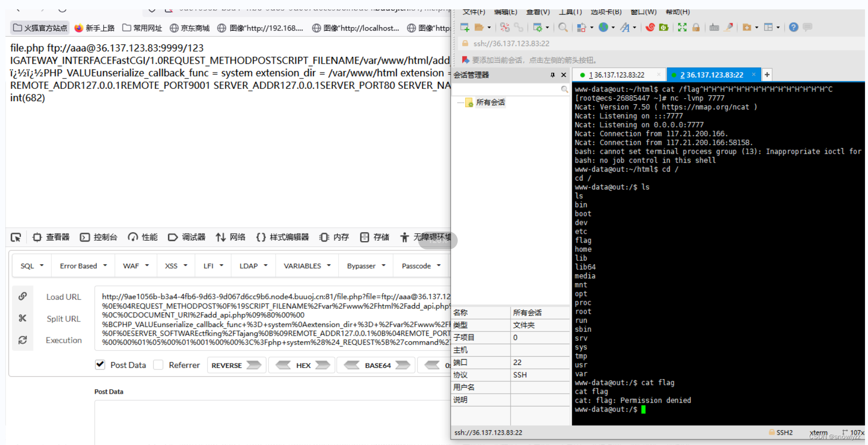Open the XSS dropdown menu
The width and height of the screenshot is (868, 445).
click(x=176, y=266)
